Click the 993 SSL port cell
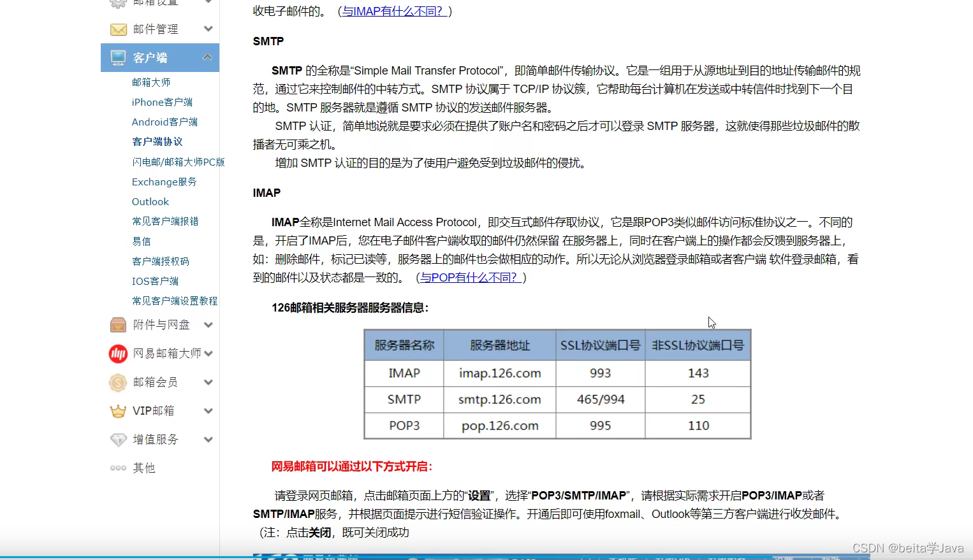The width and height of the screenshot is (973, 560). click(x=600, y=373)
